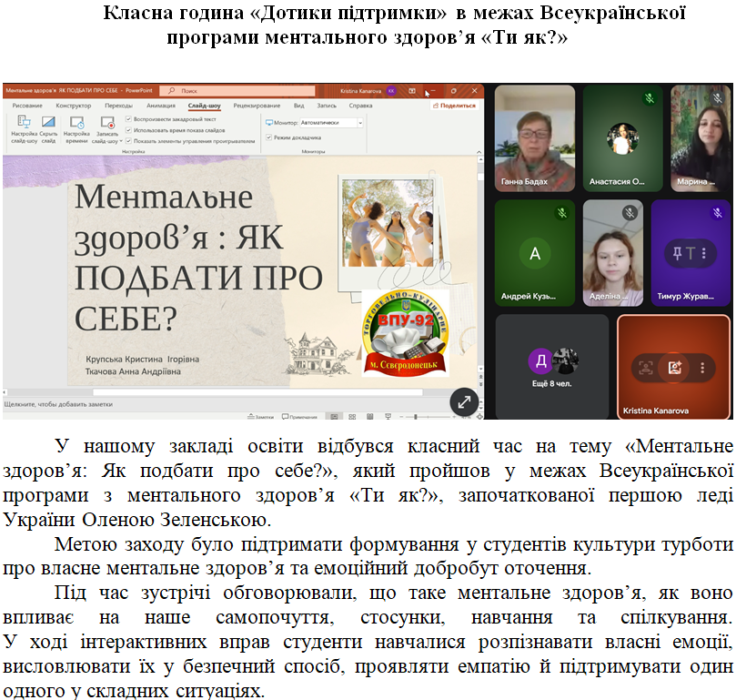
Task: Expand the fullscreen arrows on shared presentation
Action: click(x=464, y=401)
